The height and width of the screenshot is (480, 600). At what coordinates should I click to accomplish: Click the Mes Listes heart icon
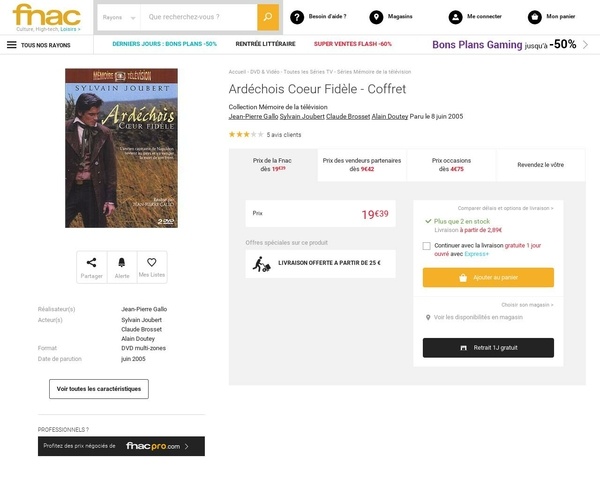[152, 263]
